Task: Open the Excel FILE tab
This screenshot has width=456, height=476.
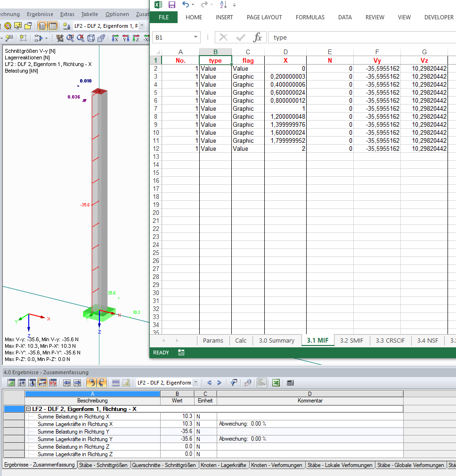Action: click(x=163, y=17)
